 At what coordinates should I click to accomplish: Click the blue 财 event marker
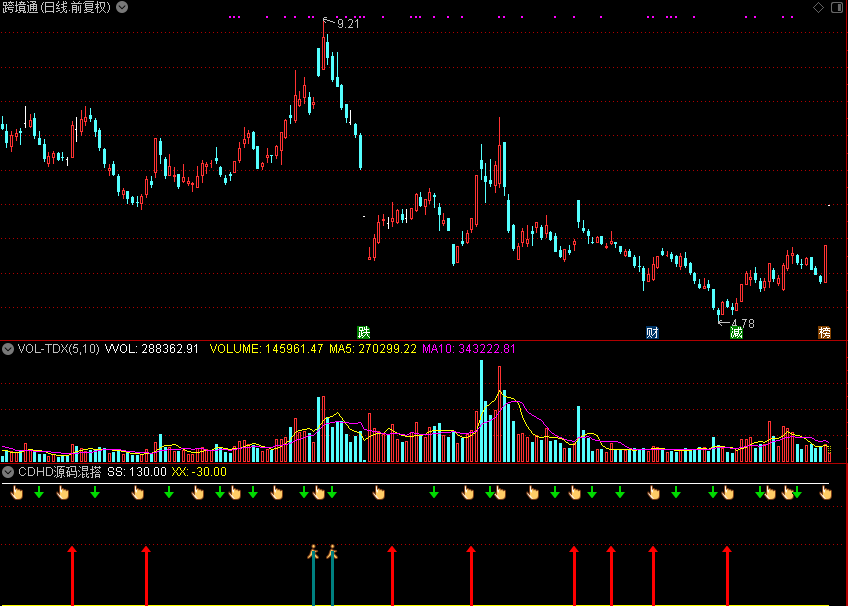[x=652, y=332]
